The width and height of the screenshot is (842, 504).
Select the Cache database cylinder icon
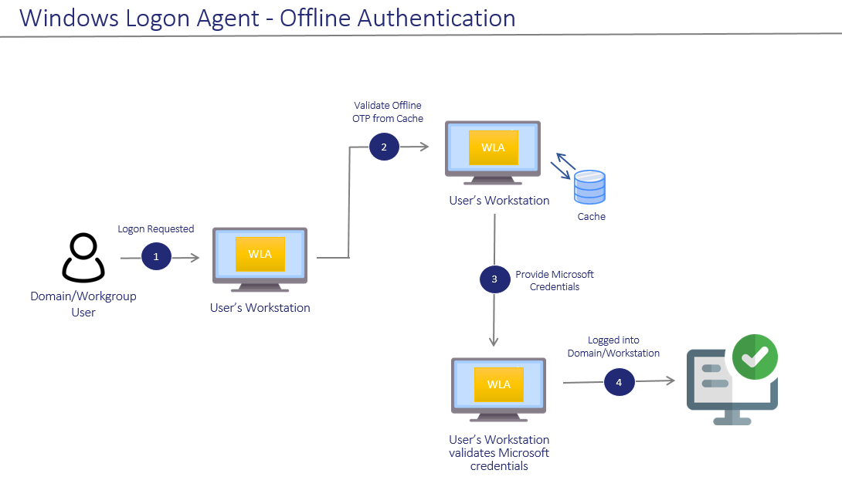(x=589, y=187)
